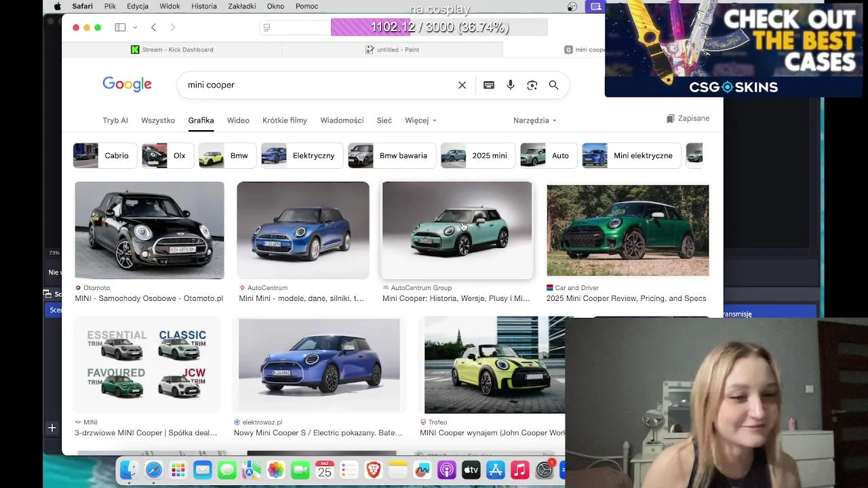Open FaceTime from the dock
Image resolution: width=868 pixels, height=488 pixels.
(300, 470)
